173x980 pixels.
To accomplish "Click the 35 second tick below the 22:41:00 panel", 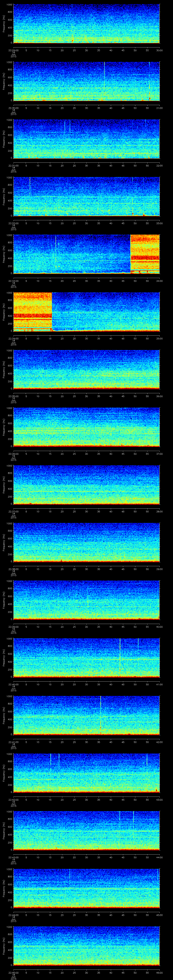I will (99, 742).
